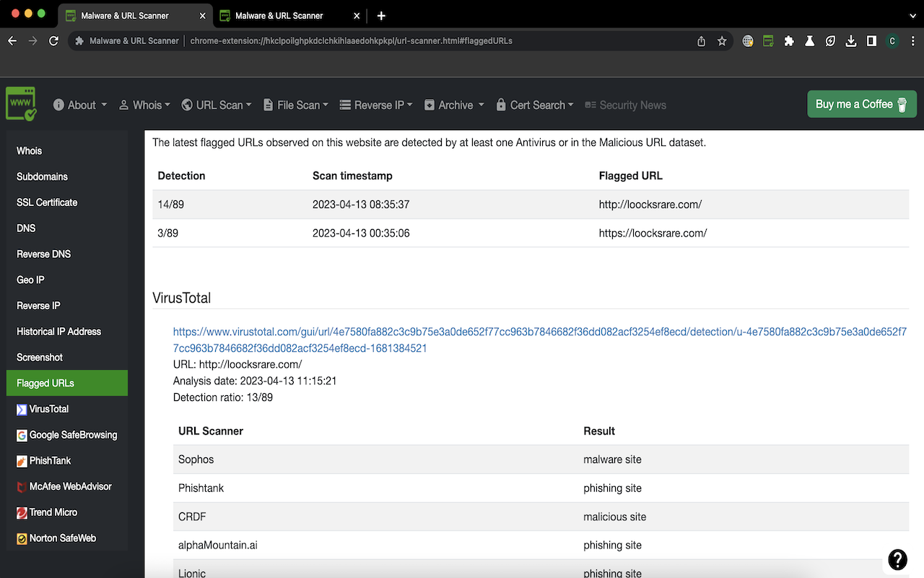Click the Malware & URL Scanner logo icon
The width and height of the screenshot is (924, 578).
(21, 104)
